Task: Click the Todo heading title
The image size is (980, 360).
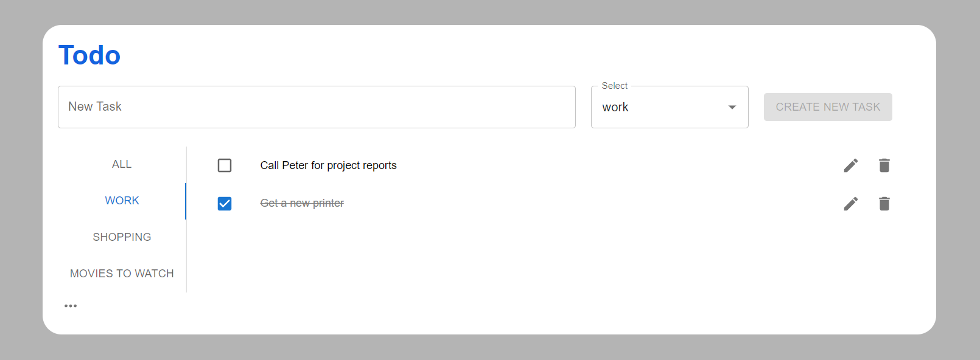Action: 89,55
